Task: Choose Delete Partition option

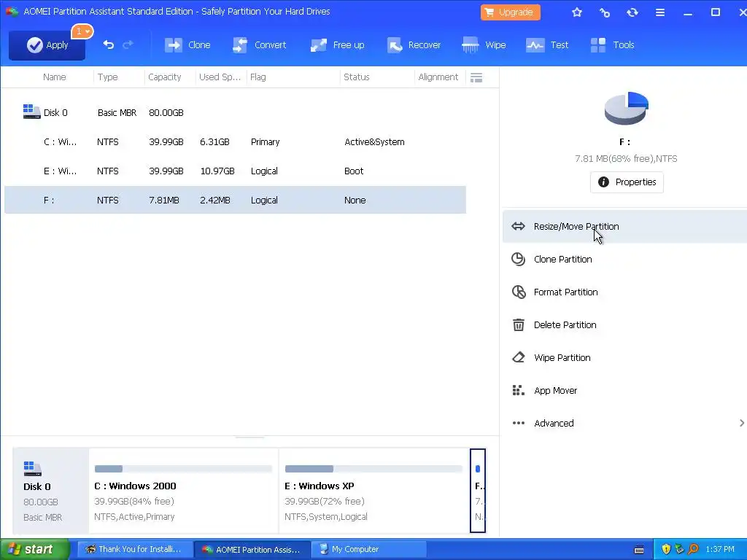Action: [624, 325]
